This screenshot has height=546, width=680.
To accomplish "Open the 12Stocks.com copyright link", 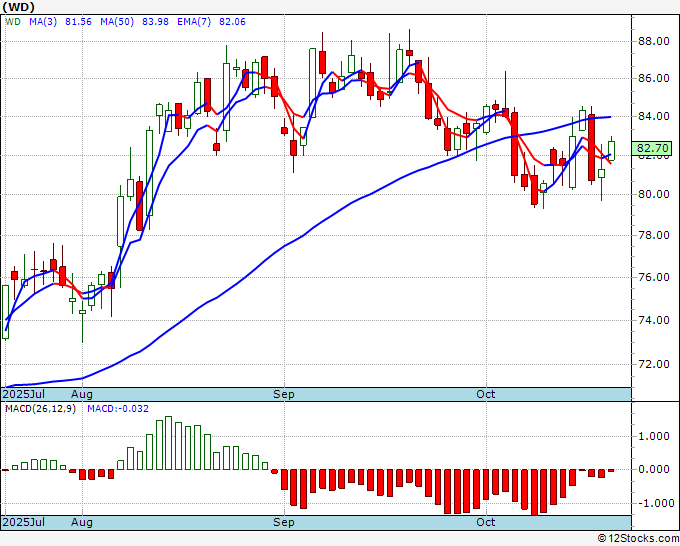I will click(638, 539).
